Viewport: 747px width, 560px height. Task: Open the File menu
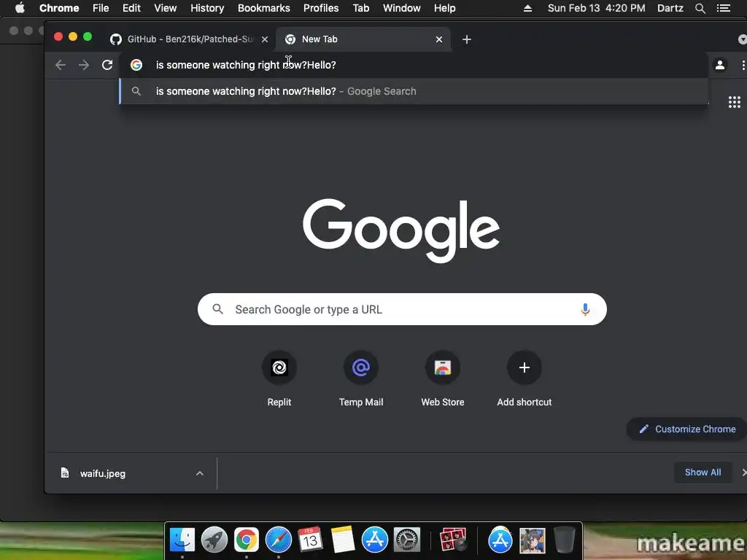coord(101,8)
